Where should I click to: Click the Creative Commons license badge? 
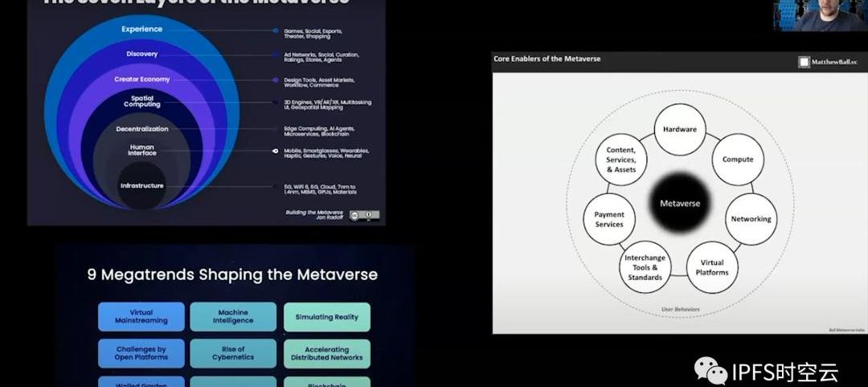(x=364, y=215)
